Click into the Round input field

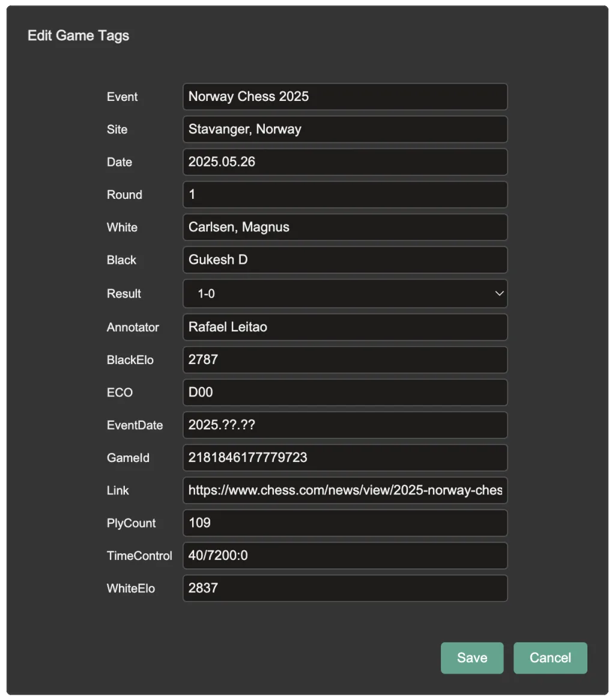pyautogui.click(x=345, y=195)
